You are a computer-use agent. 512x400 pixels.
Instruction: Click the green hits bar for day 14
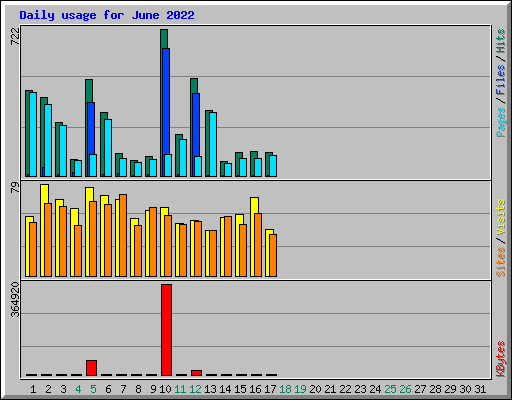222,169
